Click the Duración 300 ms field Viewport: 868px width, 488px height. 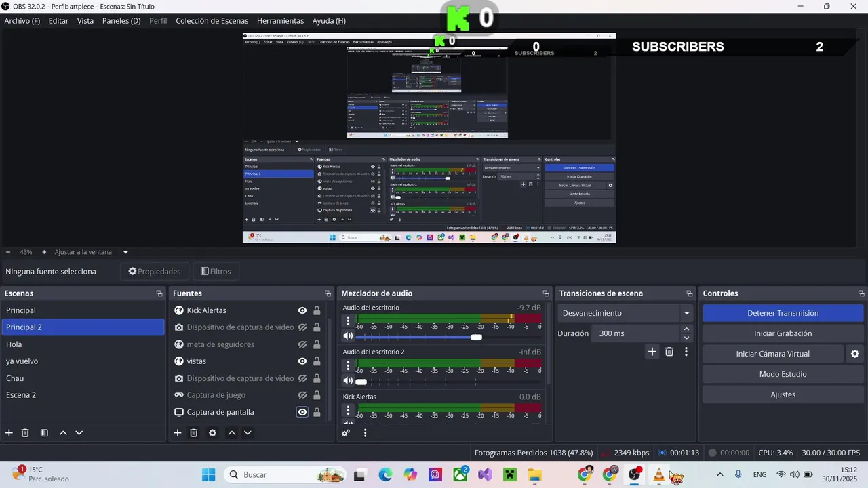pyautogui.click(x=635, y=333)
